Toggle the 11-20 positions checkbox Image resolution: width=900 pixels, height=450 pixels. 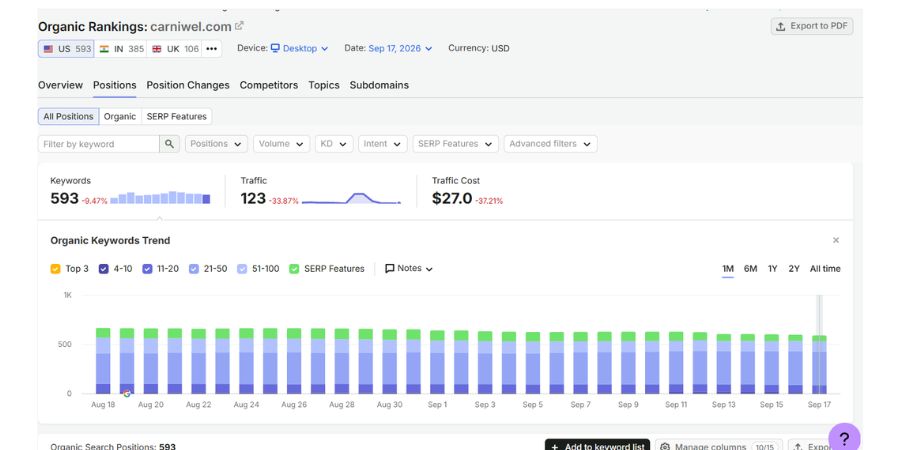pyautogui.click(x=147, y=269)
